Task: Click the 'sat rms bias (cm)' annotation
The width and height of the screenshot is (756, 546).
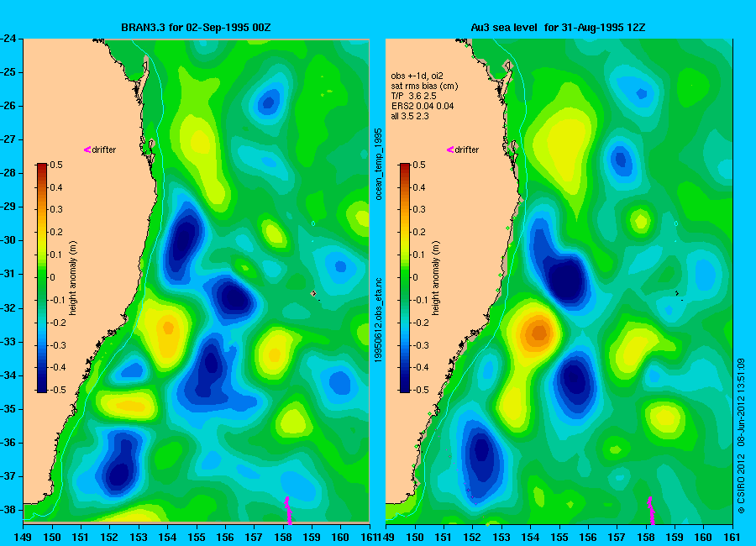Action: [x=425, y=86]
